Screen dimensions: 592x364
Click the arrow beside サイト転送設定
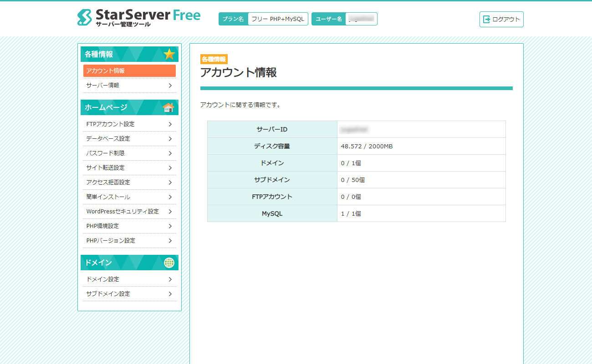point(170,168)
